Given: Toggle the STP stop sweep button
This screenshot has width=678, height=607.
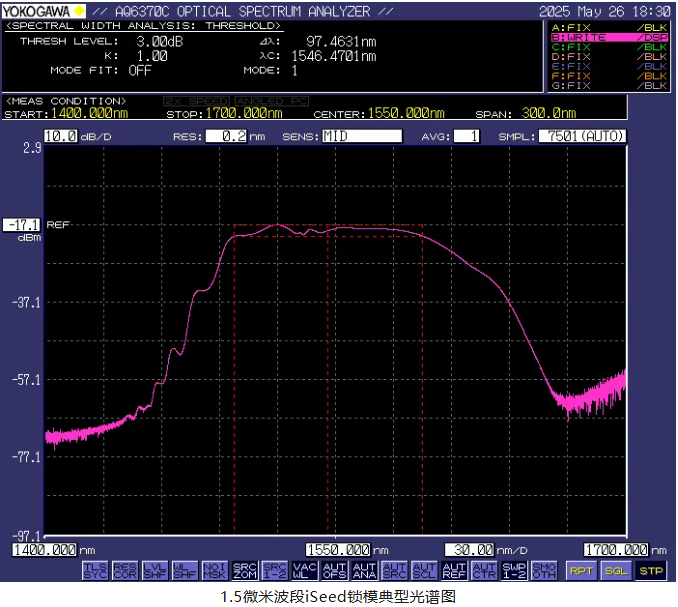Looking at the screenshot, I should coord(651,570).
